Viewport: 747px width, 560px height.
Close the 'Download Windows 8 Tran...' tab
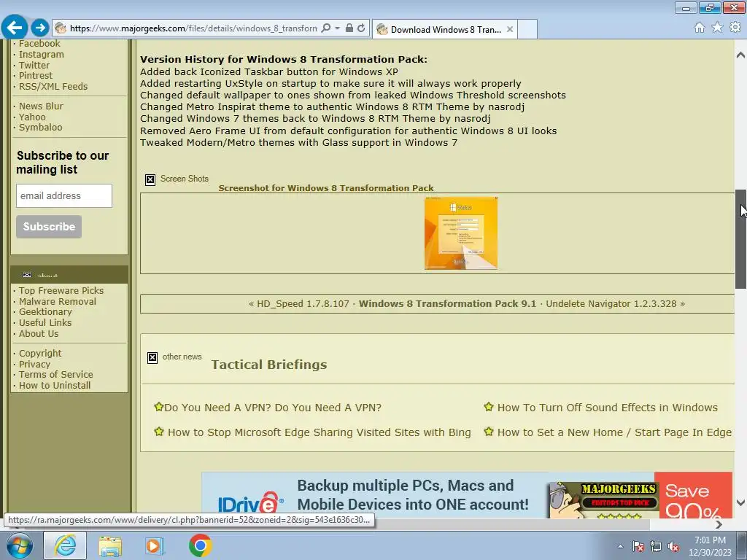(510, 29)
